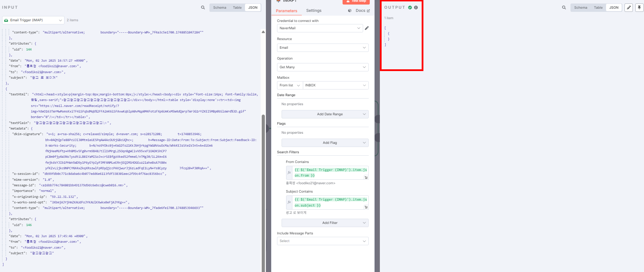
Task: Click uid value 146
Action: point(29,225)
